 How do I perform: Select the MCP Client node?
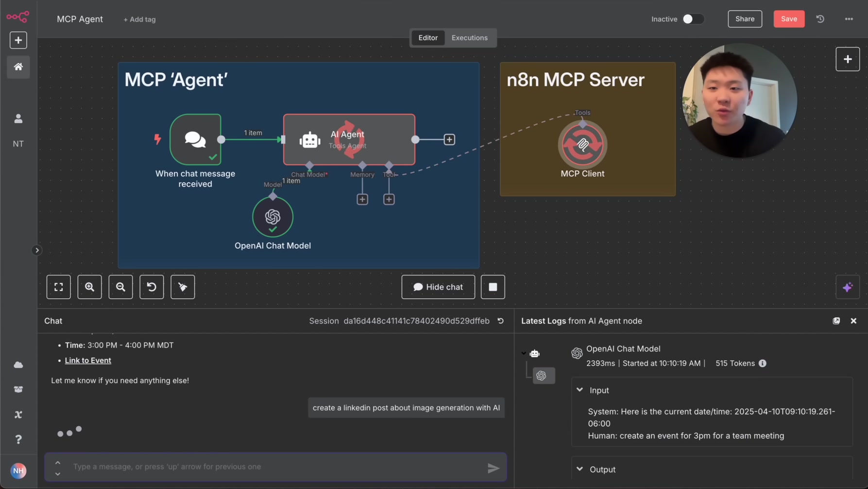(582, 145)
